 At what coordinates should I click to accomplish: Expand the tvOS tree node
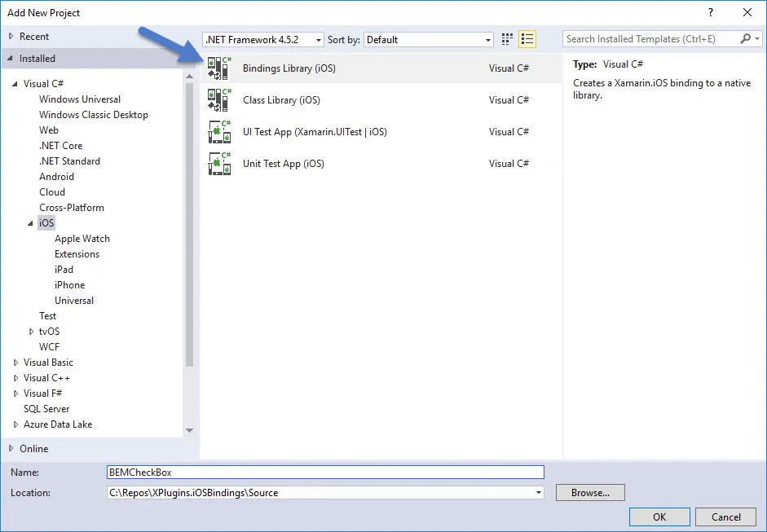pos(31,332)
